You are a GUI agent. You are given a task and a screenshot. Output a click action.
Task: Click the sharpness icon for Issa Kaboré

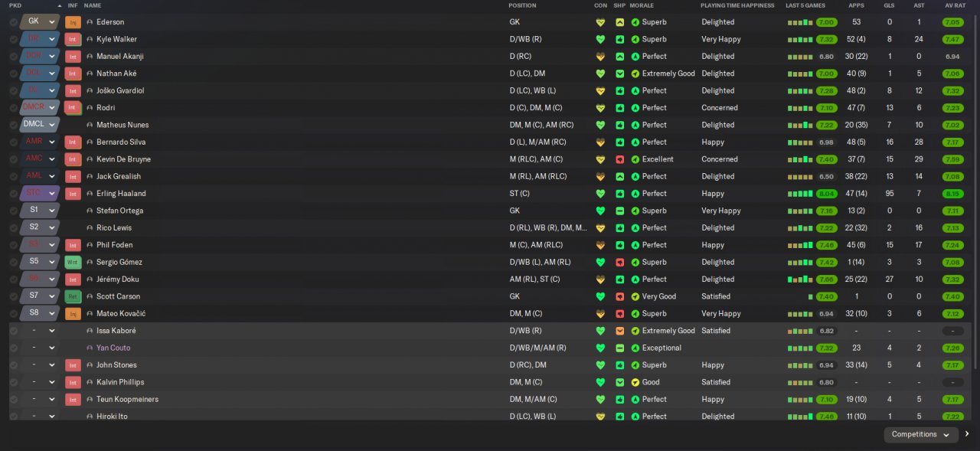tap(619, 331)
